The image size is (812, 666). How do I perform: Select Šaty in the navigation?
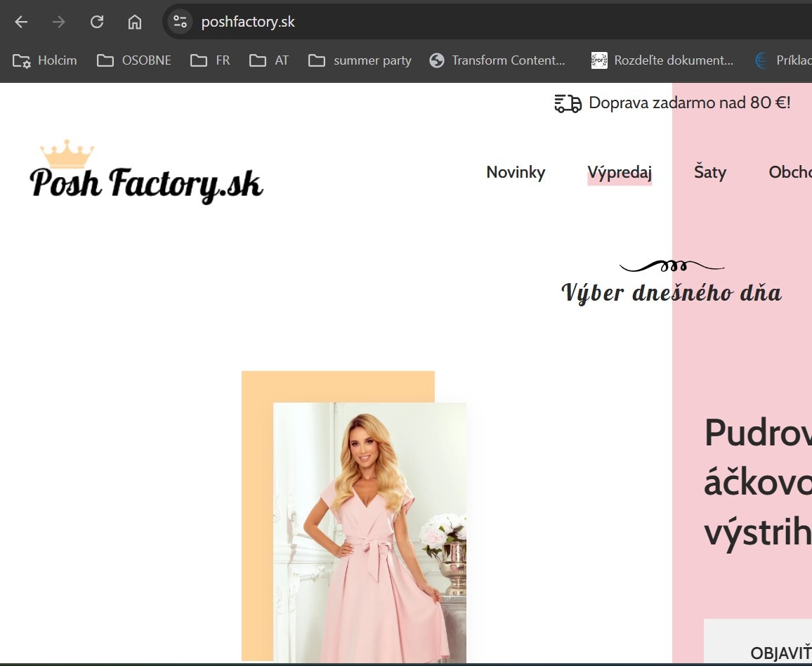(x=709, y=172)
